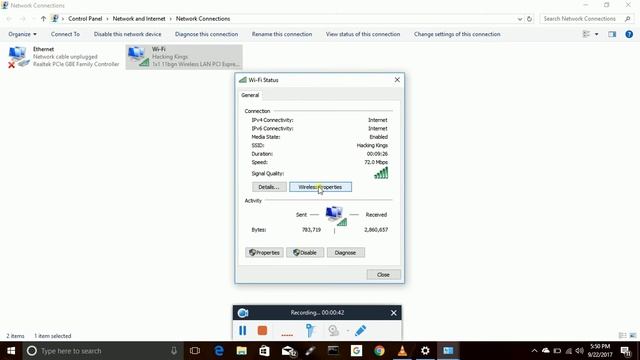Click the recorder app logo icon
Screen dimensions: 640x360
[243, 313]
